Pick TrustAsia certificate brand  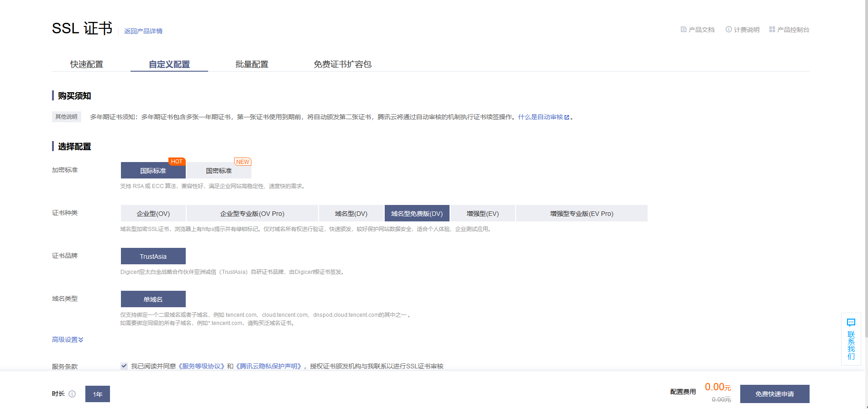(153, 256)
